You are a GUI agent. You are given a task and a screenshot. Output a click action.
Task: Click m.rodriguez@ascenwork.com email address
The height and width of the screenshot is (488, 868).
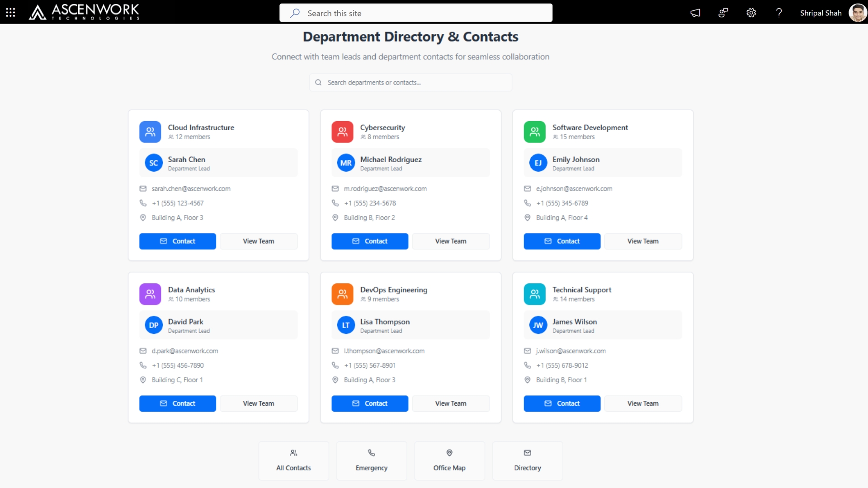pyautogui.click(x=385, y=189)
